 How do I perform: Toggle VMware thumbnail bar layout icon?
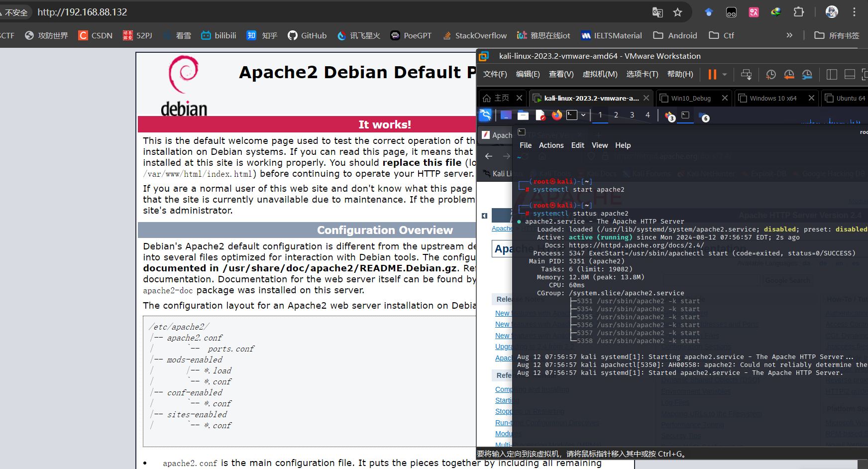850,74
